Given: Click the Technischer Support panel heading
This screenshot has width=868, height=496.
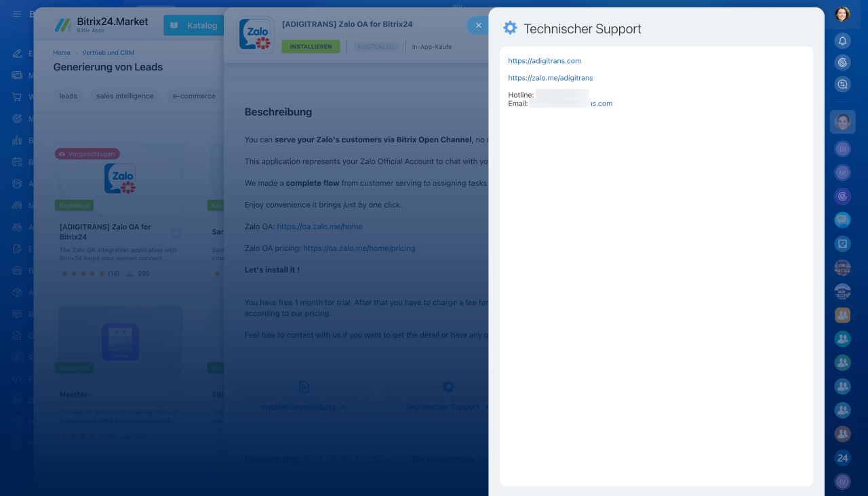Looking at the screenshot, I should (583, 28).
